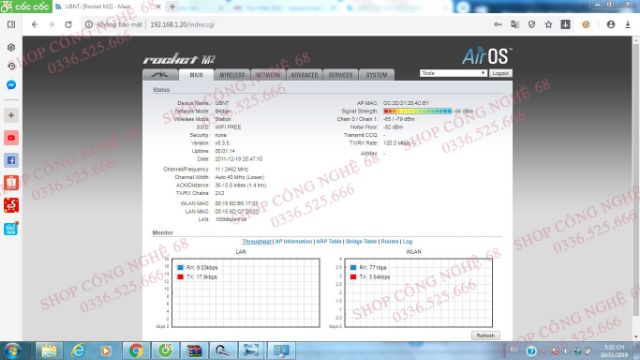This screenshot has width=640, height=360.
Task: Open the media download icon in toolbar
Action: (565, 24)
